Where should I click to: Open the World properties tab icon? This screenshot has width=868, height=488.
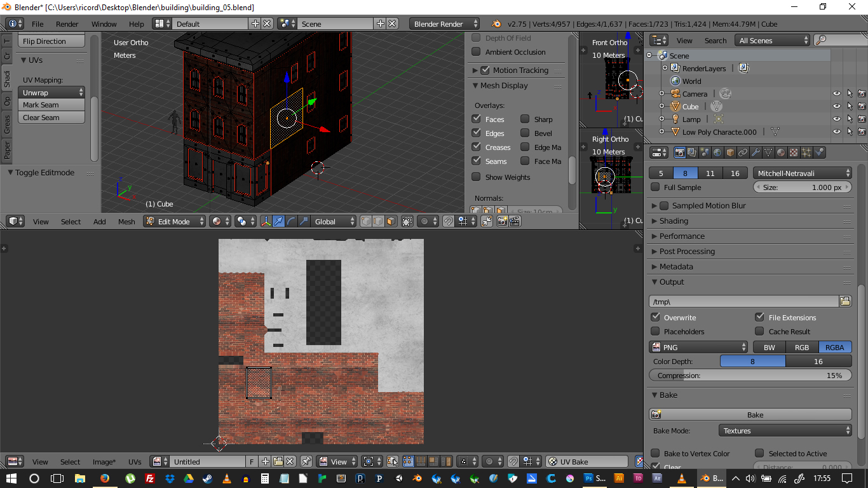(x=717, y=152)
